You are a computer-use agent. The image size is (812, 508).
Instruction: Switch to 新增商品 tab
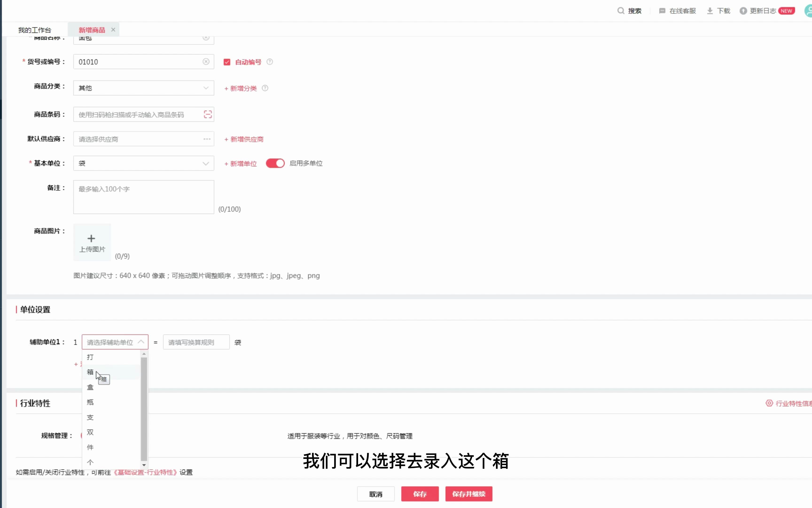92,30
